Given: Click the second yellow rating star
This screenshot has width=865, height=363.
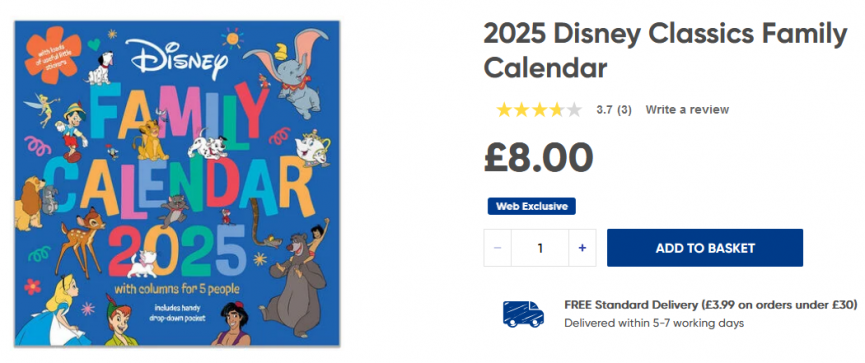Looking at the screenshot, I should pos(521,110).
